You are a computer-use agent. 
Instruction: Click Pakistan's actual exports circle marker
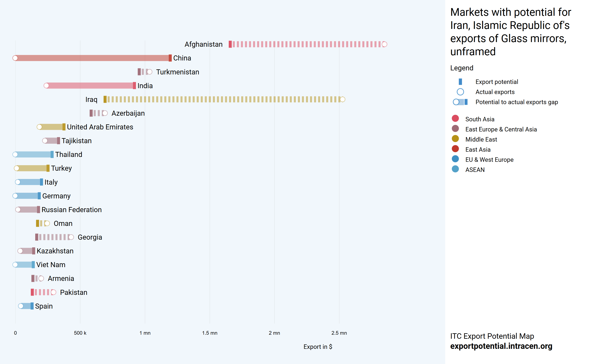[x=54, y=292]
